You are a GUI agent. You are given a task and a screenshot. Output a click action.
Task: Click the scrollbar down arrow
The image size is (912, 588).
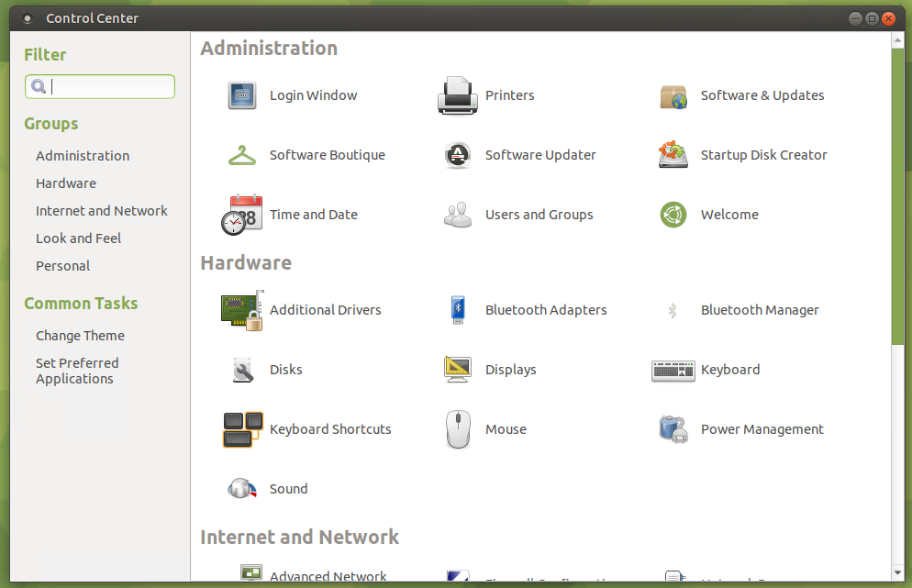click(897, 573)
